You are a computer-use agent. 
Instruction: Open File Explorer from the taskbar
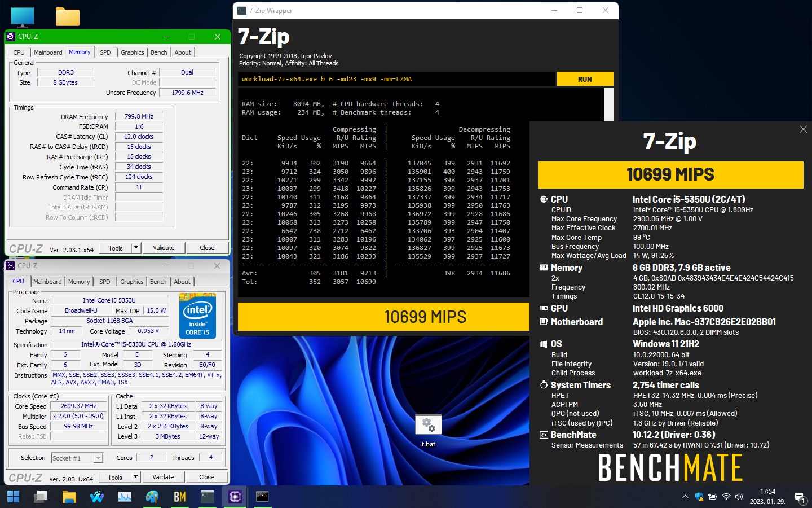[x=69, y=497]
